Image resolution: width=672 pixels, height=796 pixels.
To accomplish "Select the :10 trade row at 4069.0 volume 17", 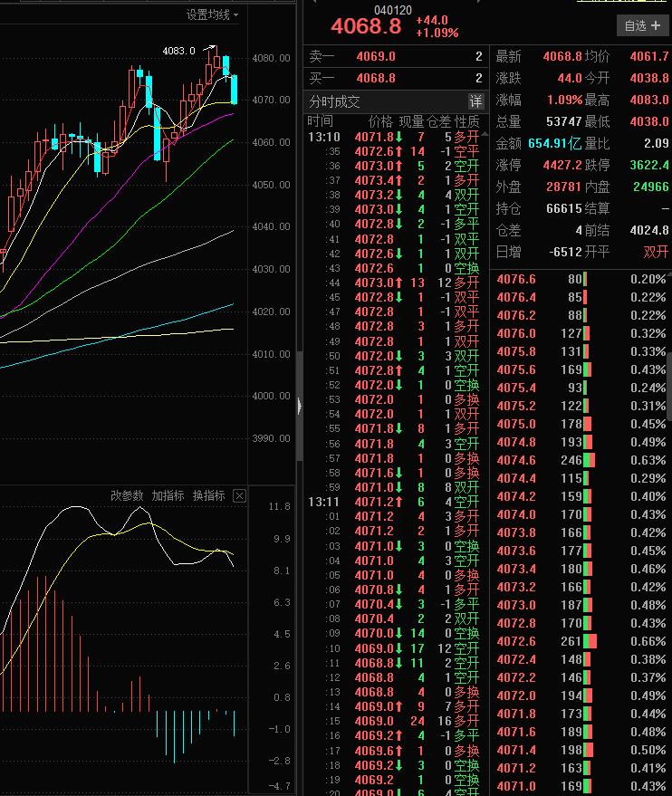I will [394, 648].
